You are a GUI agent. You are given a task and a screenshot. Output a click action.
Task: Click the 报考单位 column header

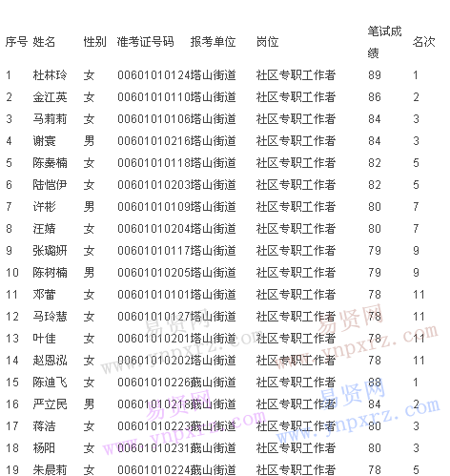pos(213,42)
